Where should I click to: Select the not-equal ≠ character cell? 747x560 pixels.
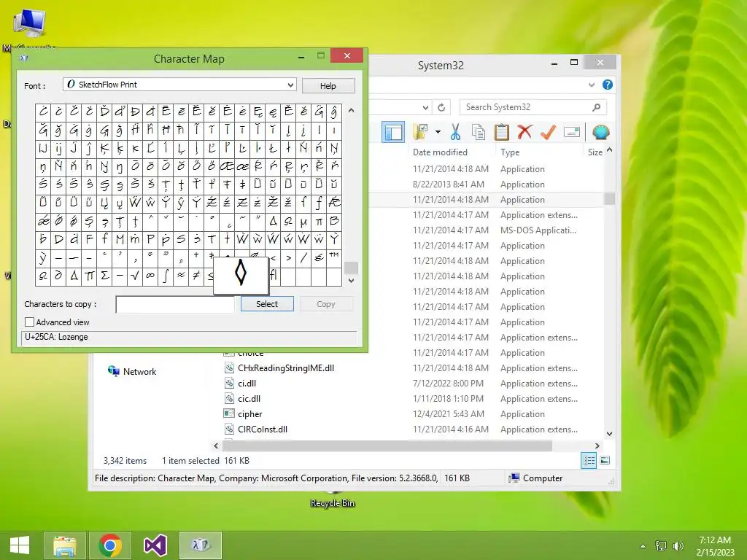(x=196, y=276)
